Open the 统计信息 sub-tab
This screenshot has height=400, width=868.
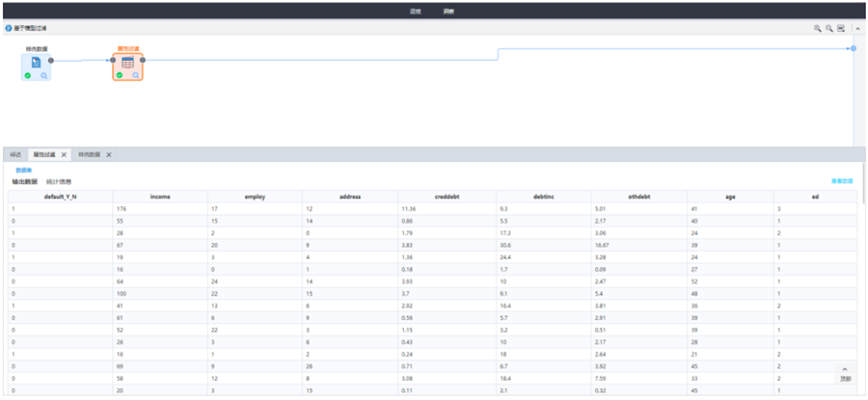(59, 181)
